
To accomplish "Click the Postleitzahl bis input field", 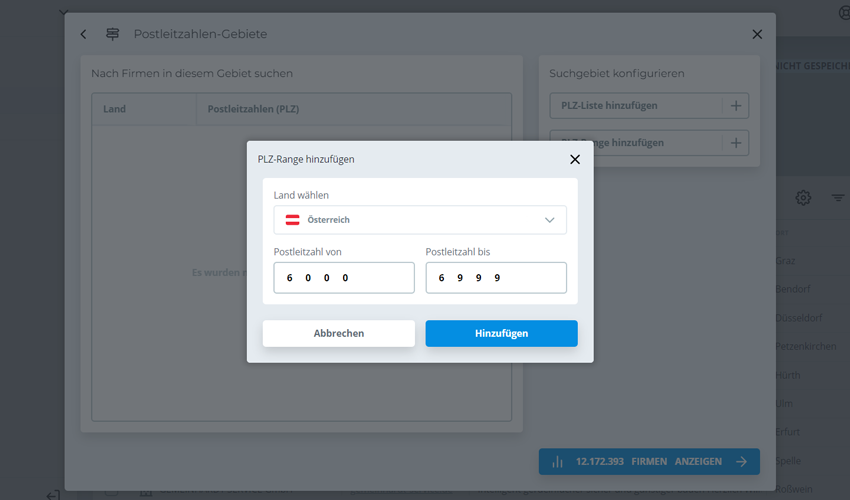I will (x=496, y=278).
